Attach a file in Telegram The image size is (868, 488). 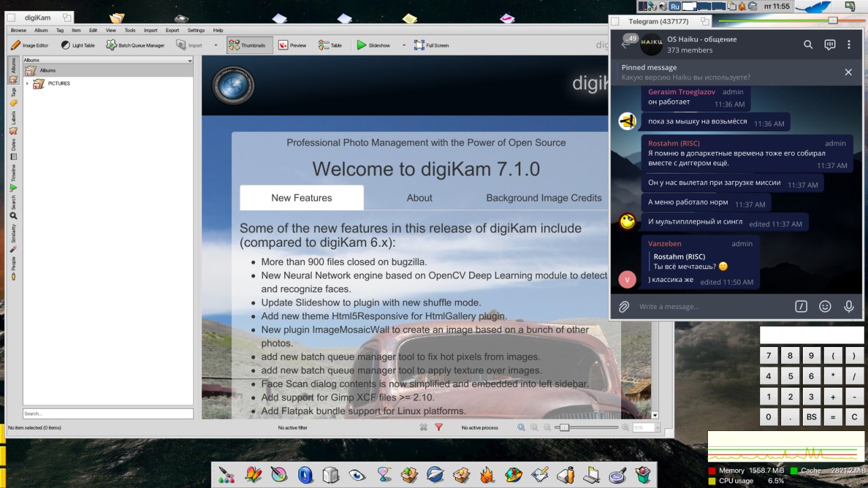624,306
